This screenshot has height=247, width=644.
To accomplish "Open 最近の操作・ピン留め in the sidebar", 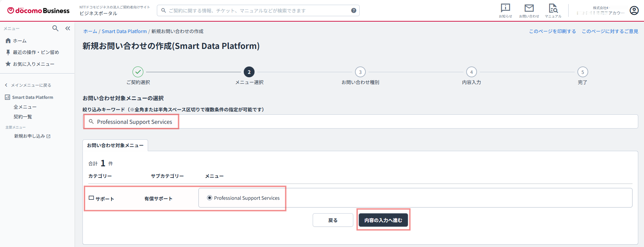I will point(36,52).
